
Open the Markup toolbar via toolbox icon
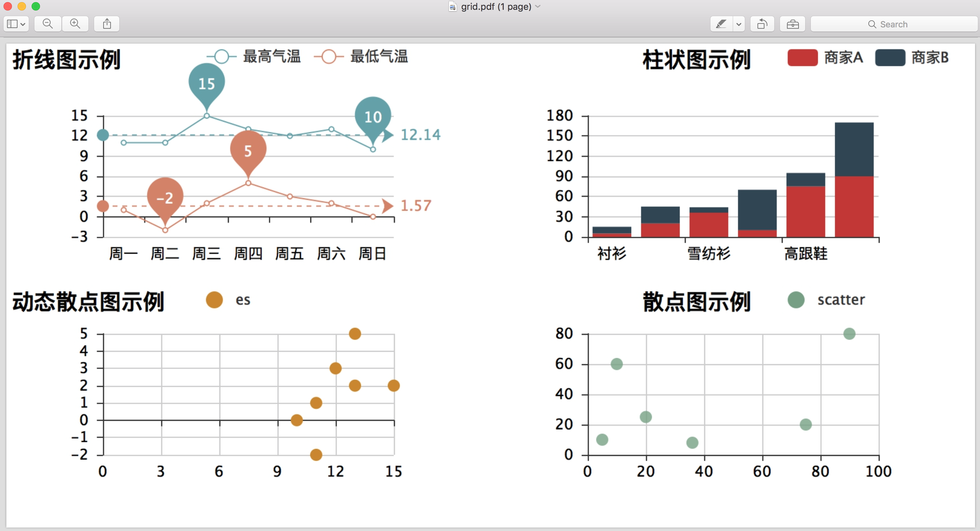click(x=793, y=23)
